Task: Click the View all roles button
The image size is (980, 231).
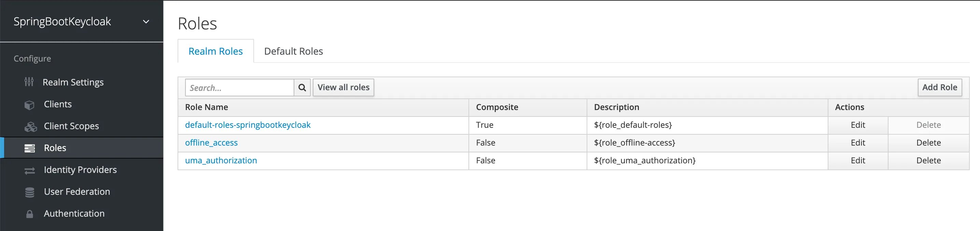Action: [343, 87]
